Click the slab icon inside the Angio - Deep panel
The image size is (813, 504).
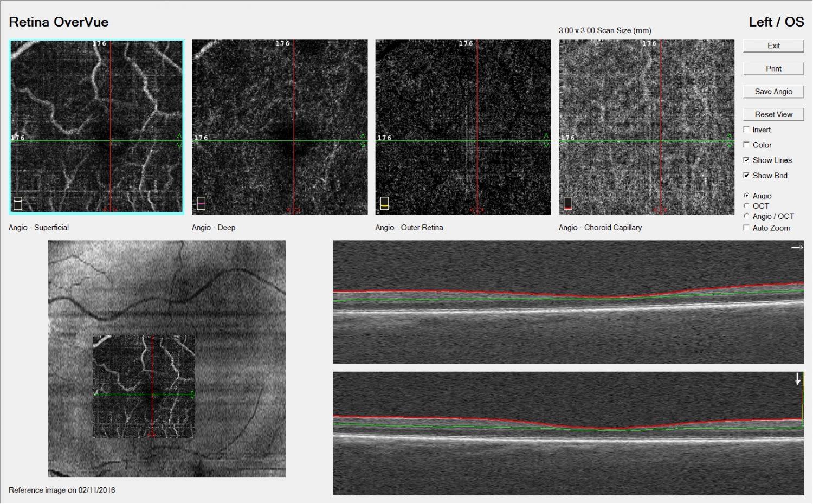[x=201, y=203]
